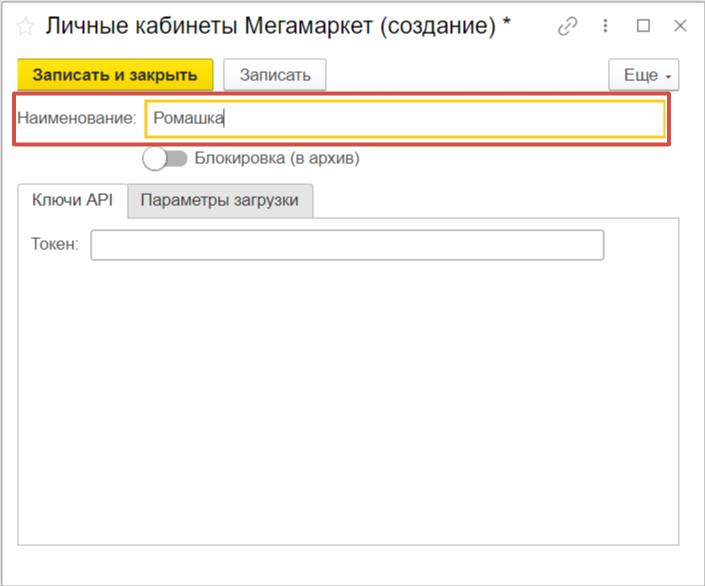Click the Блокировка (в архив) label text
The image size is (705, 586).
(x=276, y=158)
